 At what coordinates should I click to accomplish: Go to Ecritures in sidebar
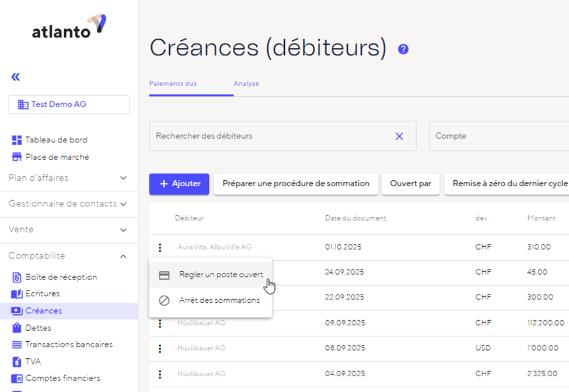tap(42, 293)
